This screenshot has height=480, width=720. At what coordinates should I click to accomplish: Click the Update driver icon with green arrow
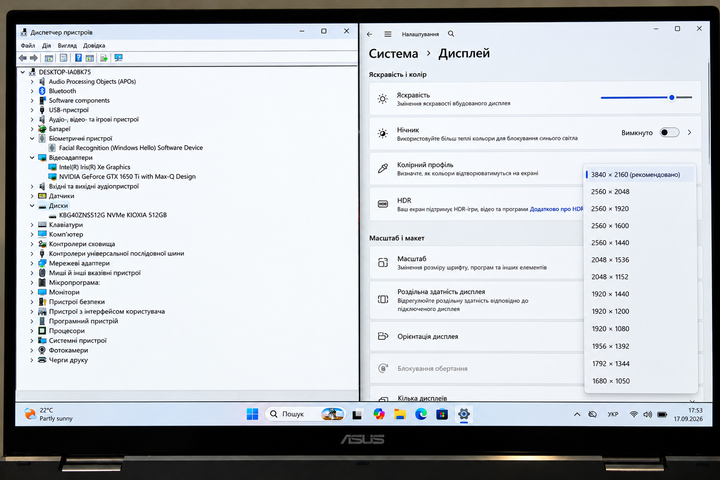tap(104, 58)
